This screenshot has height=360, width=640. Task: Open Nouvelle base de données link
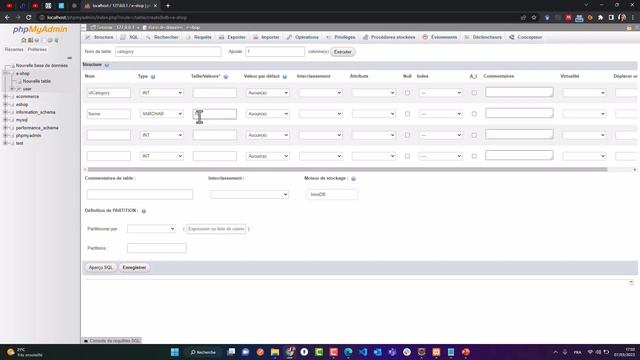pos(42,65)
